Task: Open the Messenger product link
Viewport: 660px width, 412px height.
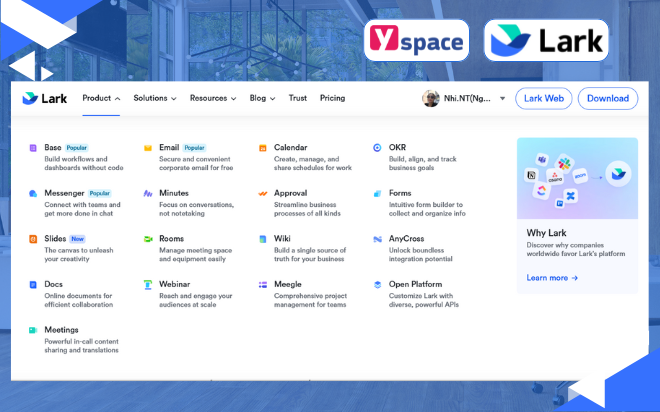Action: pos(64,193)
